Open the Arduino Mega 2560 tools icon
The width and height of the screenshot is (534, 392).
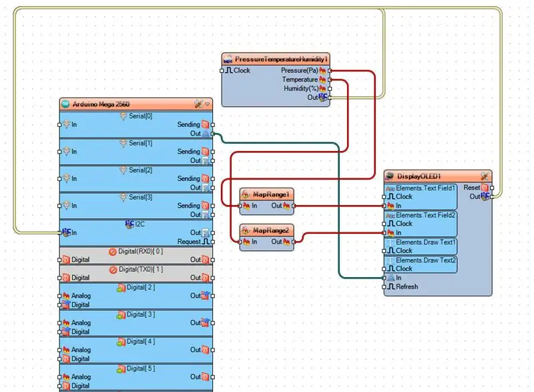pos(198,104)
